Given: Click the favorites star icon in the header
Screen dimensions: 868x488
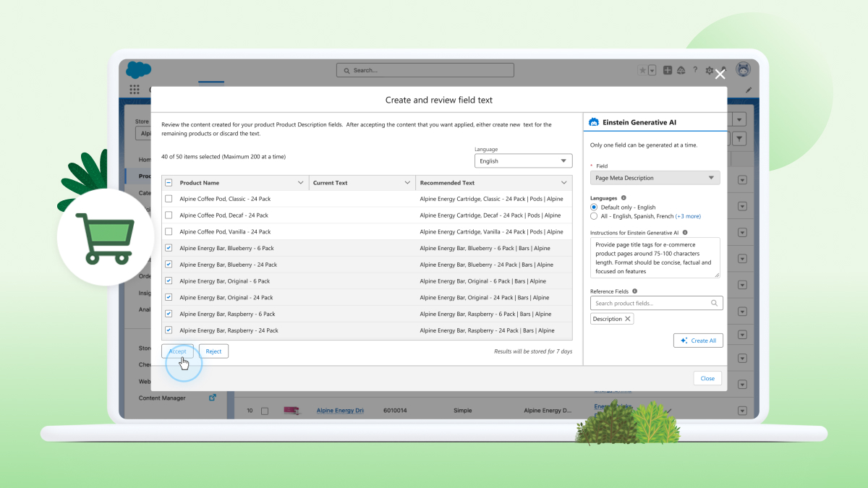Looking at the screenshot, I should [643, 69].
